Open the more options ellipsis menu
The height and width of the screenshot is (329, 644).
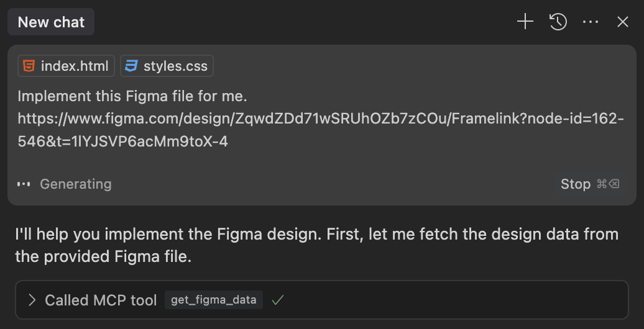click(591, 22)
